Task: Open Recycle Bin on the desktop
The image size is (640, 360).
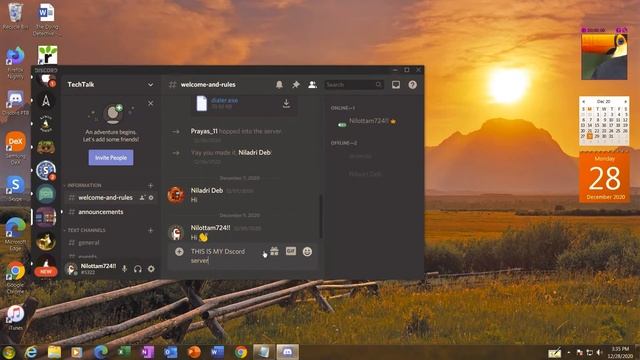Action: point(15,16)
